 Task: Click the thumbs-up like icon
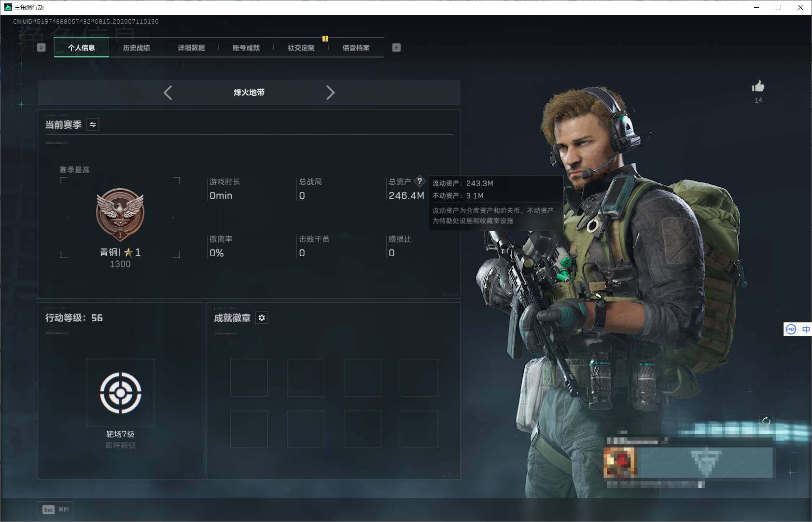click(758, 86)
